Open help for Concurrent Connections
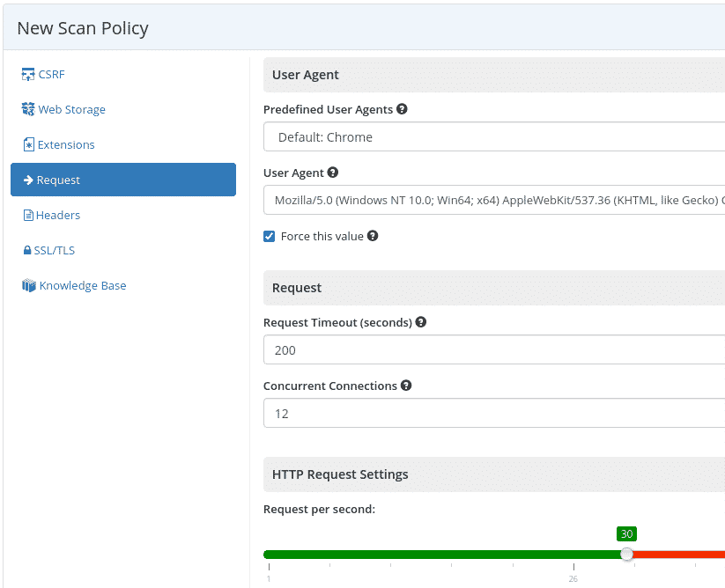This screenshot has width=725, height=588. (x=406, y=385)
